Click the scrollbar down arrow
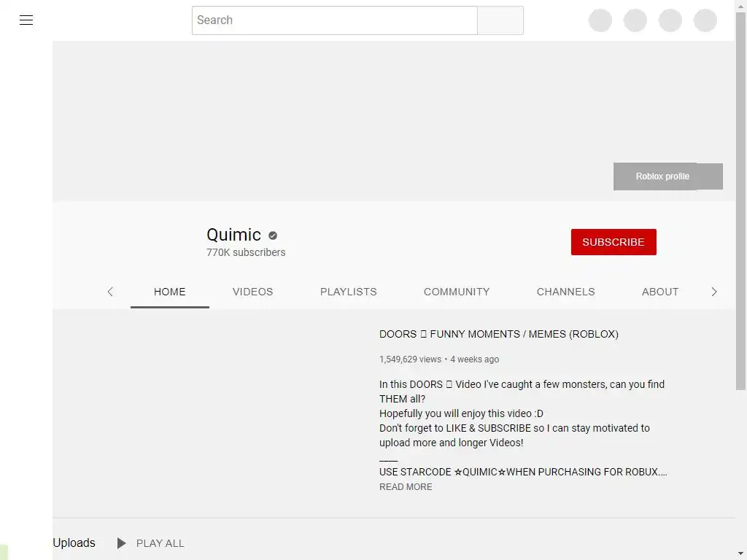The width and height of the screenshot is (747, 560). pyautogui.click(x=741, y=555)
